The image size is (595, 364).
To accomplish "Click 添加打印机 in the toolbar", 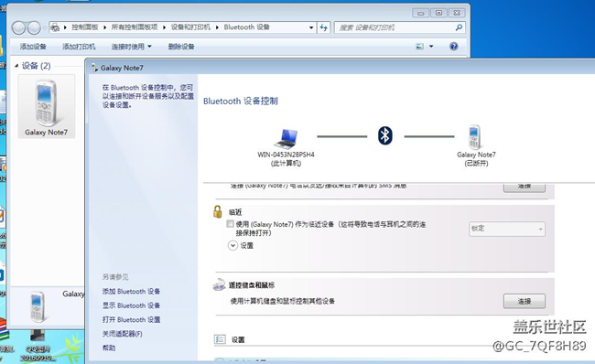I will coord(79,47).
